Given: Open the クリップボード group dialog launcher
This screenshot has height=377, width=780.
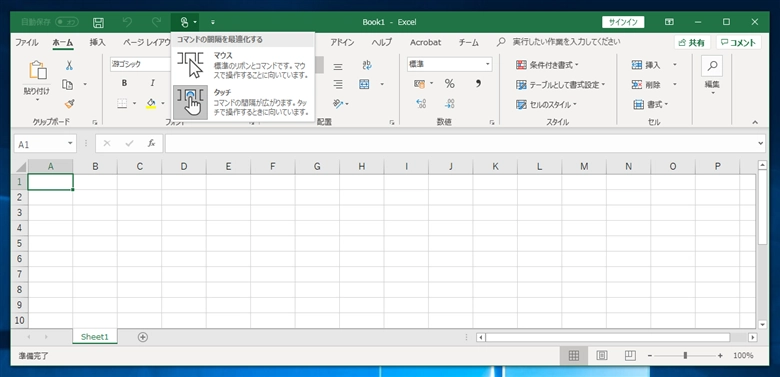Looking at the screenshot, I should (x=94, y=122).
